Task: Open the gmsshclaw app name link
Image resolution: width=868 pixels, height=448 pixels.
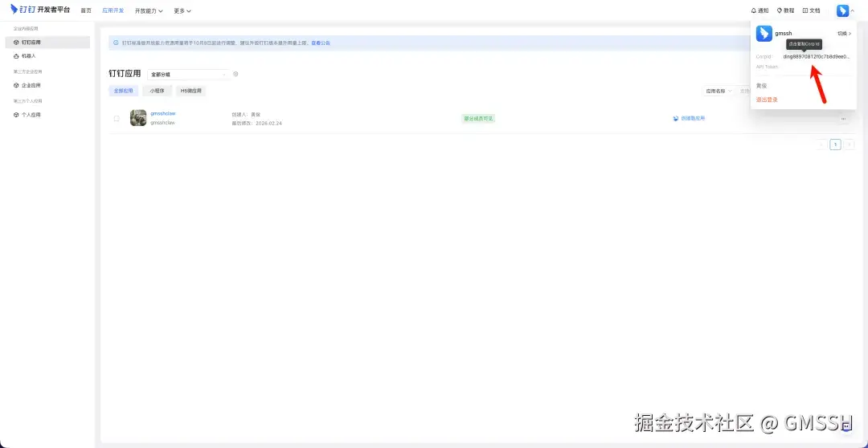Action: pyautogui.click(x=162, y=113)
